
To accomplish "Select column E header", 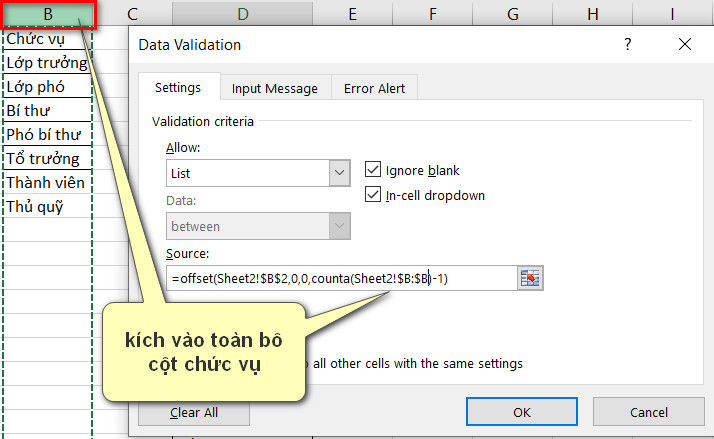I will (x=352, y=14).
